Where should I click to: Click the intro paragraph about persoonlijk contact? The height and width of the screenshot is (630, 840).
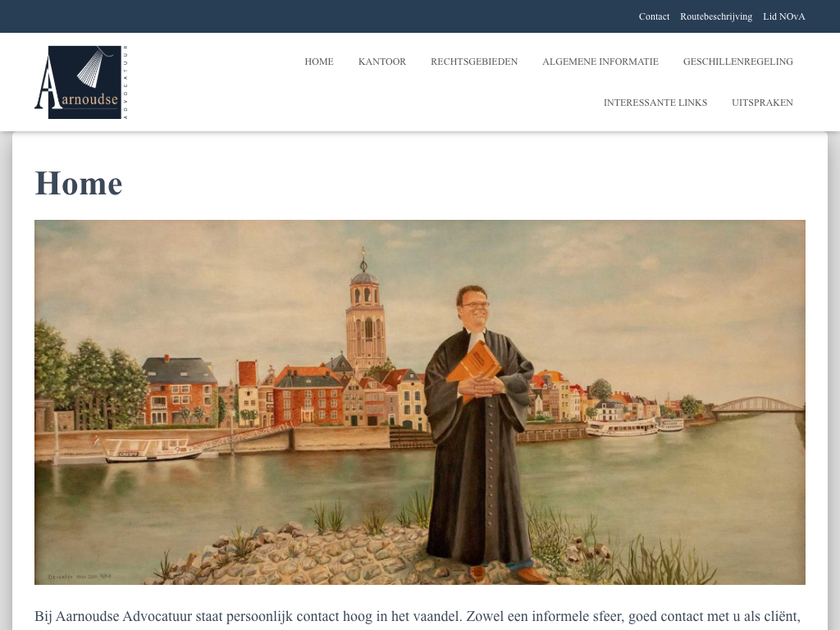pyautogui.click(x=418, y=618)
